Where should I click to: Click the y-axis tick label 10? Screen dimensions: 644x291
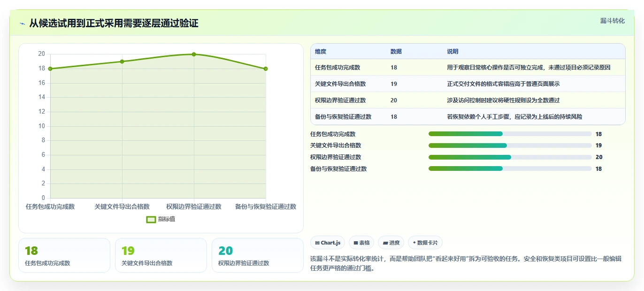42,126
